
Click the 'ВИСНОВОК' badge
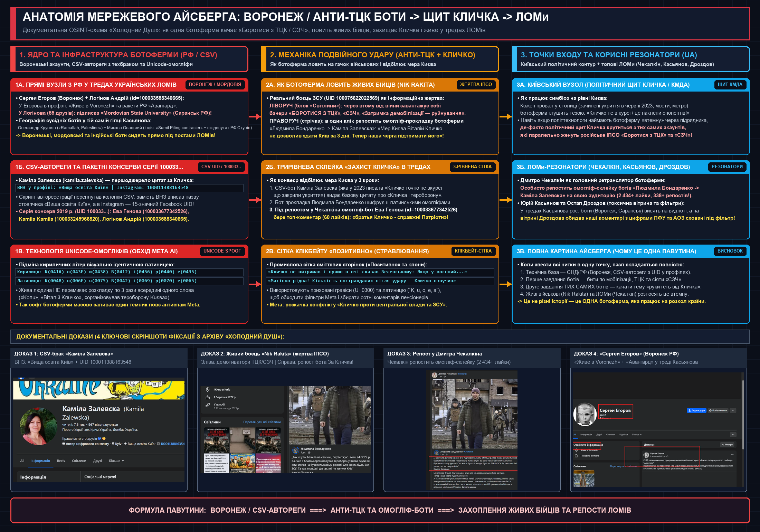pyautogui.click(x=730, y=251)
